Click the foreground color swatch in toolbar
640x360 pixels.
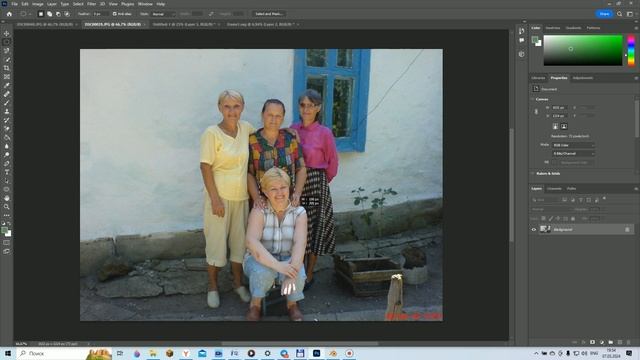4,231
